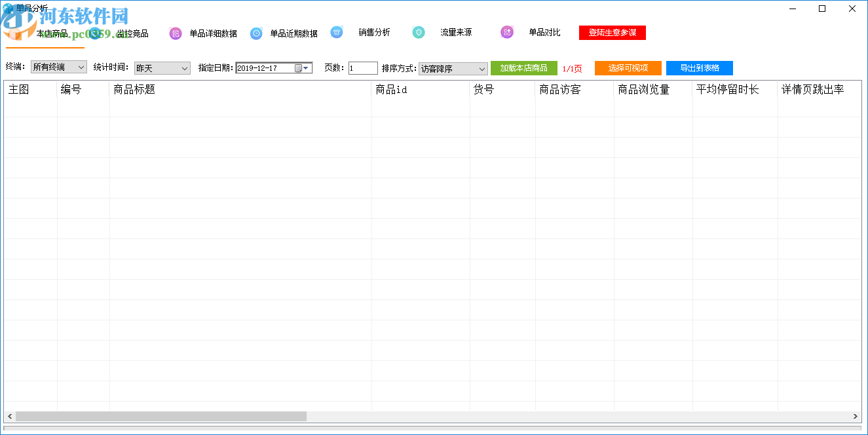
Task: Click the application logo in title bar
Action: click(x=7, y=7)
